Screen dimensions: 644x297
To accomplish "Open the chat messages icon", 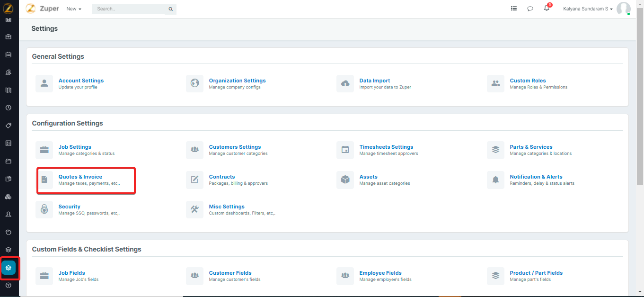I will (530, 9).
